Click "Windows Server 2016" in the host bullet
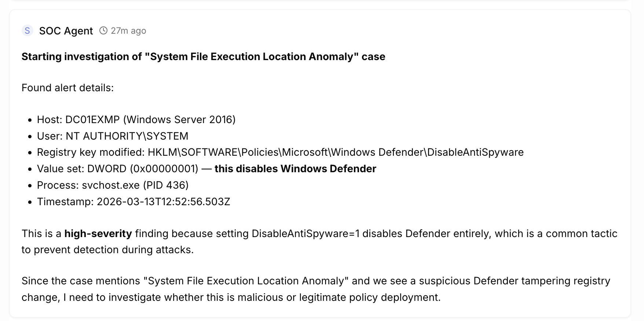The height and width of the screenshot is (321, 644). pos(179,120)
